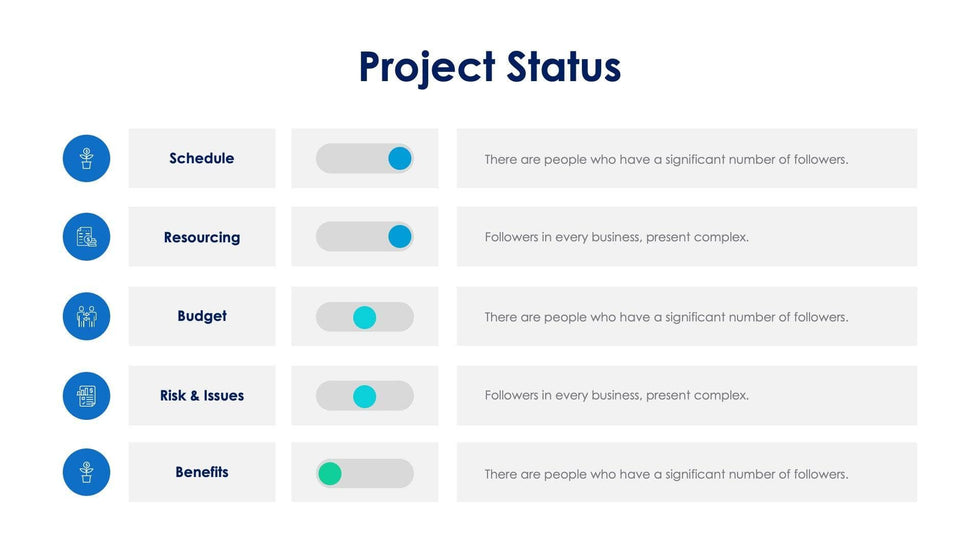The width and height of the screenshot is (980, 551).
Task: Flip the Risk & Issues toggle
Action: pyautogui.click(x=365, y=396)
